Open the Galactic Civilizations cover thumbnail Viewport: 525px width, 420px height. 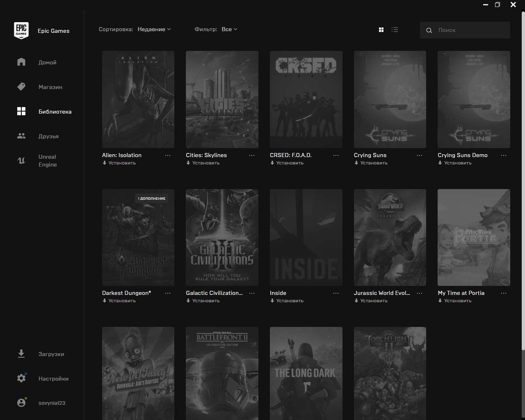[222, 237]
